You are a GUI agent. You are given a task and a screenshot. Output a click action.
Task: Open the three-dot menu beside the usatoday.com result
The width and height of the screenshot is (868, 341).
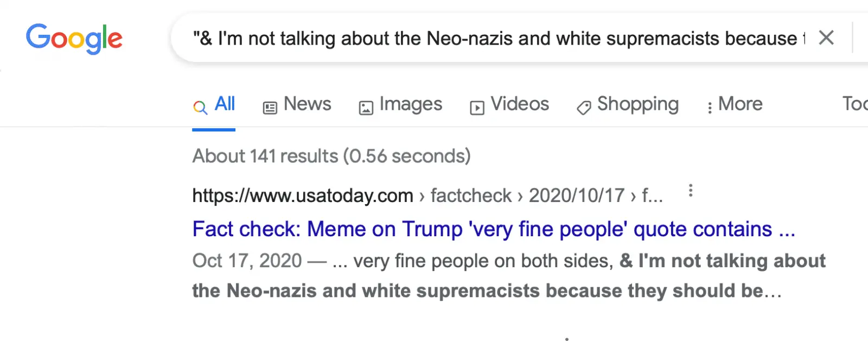point(690,191)
